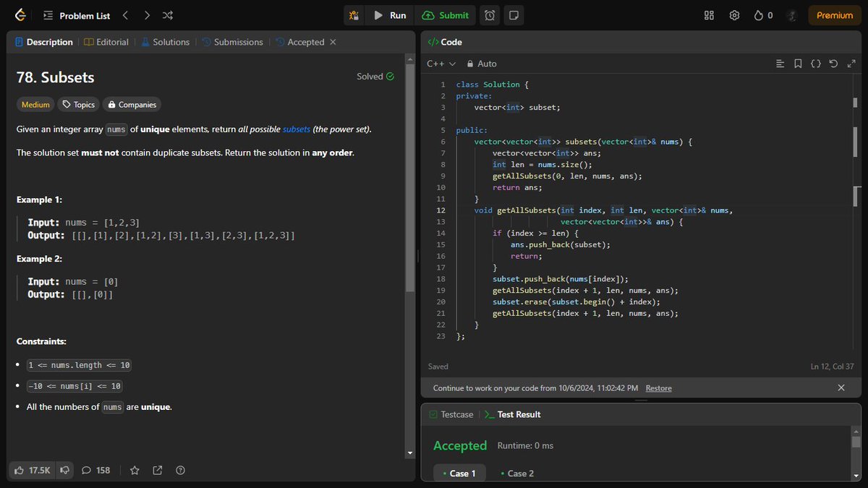The height and width of the screenshot is (488, 868).
Task: Click the Ln 12, Col 37 status
Action: point(833,367)
